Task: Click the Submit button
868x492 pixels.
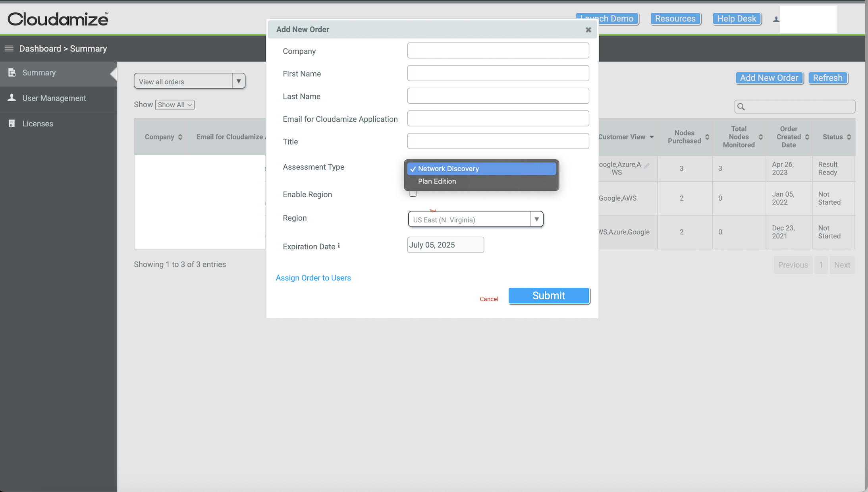Action: pos(548,295)
